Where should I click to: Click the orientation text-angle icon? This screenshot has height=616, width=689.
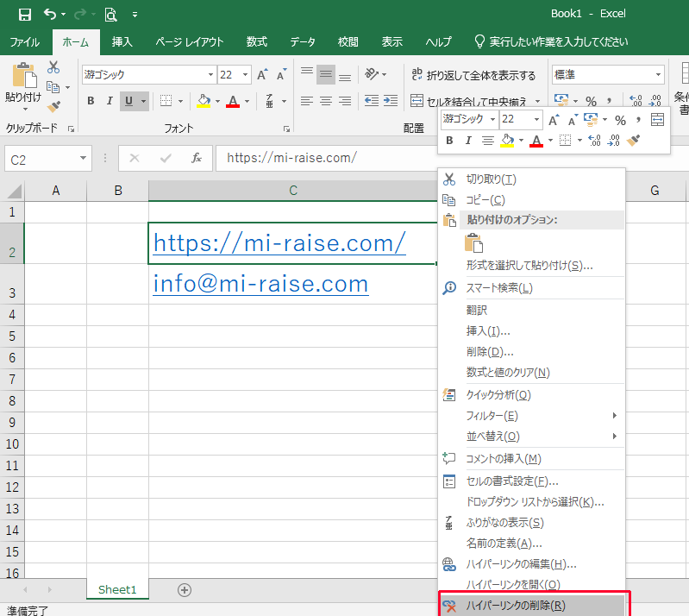[x=372, y=74]
